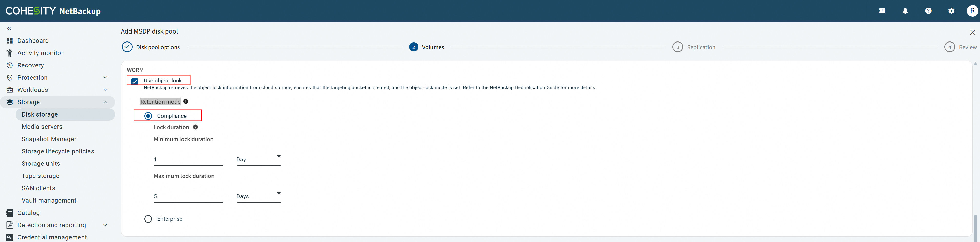980x242 pixels.
Task: Expand the Detection and reporting chevron
Action: pyautogui.click(x=105, y=225)
